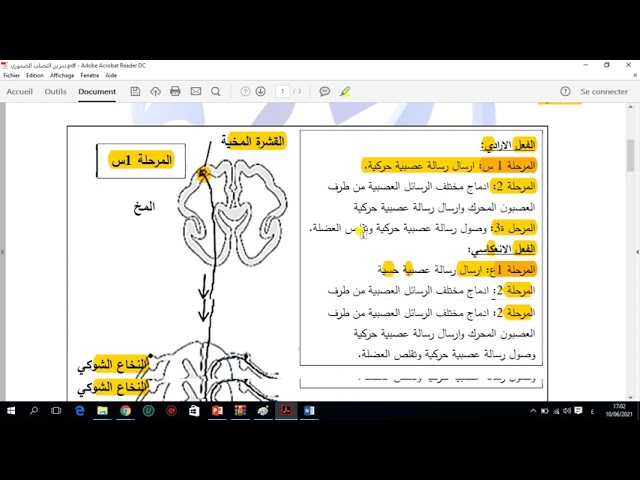Open the Windows Start menu

[11, 411]
